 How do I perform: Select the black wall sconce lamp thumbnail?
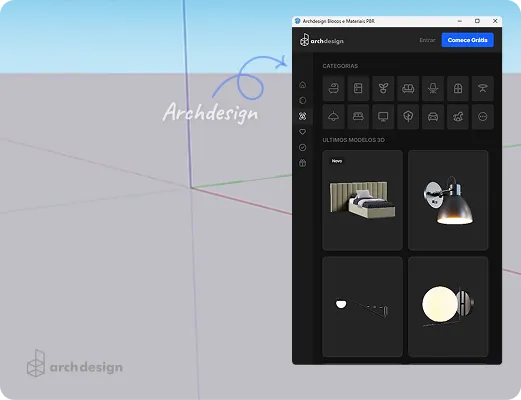[448, 200]
